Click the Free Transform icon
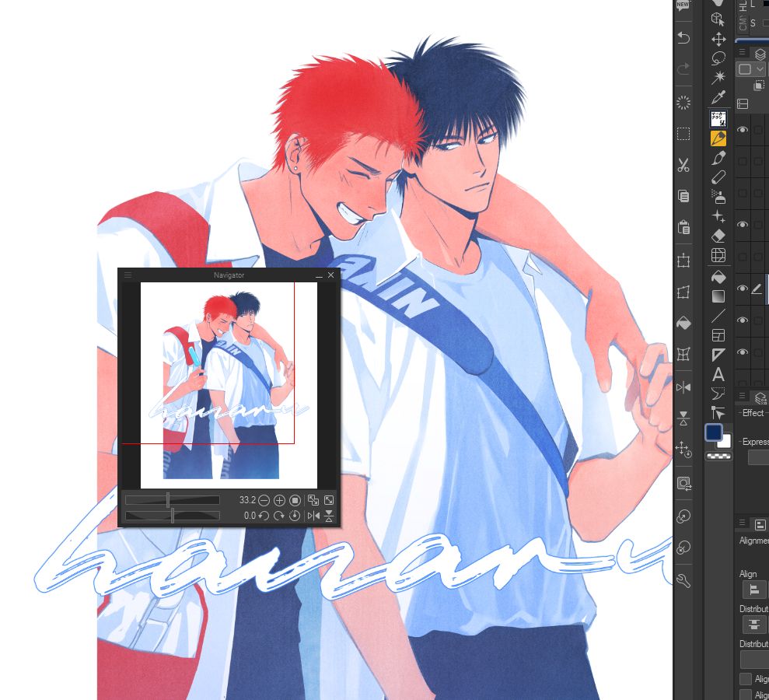 [x=683, y=292]
